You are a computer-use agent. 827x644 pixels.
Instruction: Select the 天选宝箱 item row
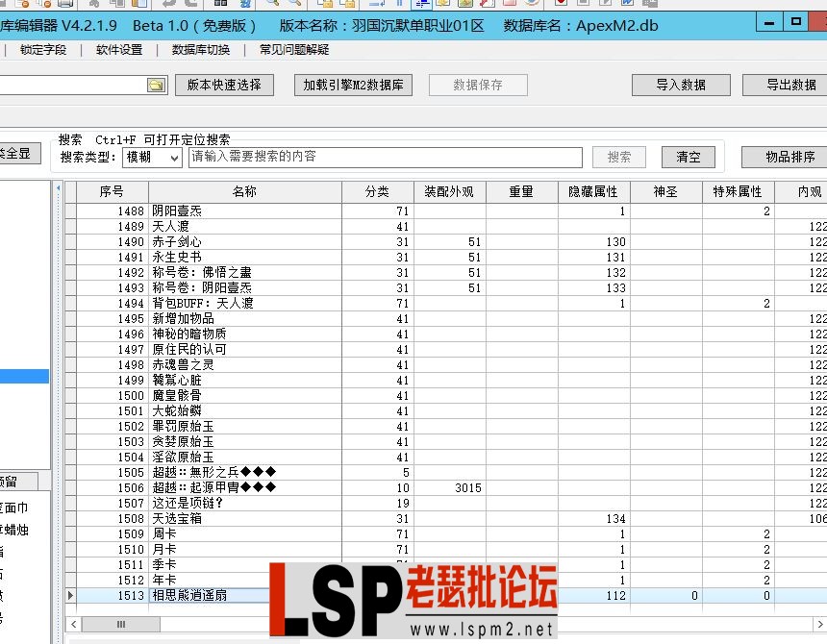[244, 519]
